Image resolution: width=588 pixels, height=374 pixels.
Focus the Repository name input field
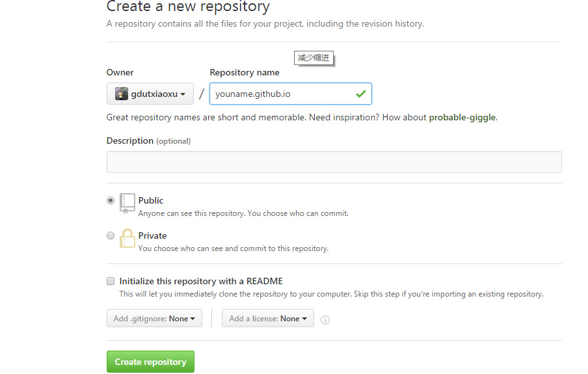click(x=291, y=94)
